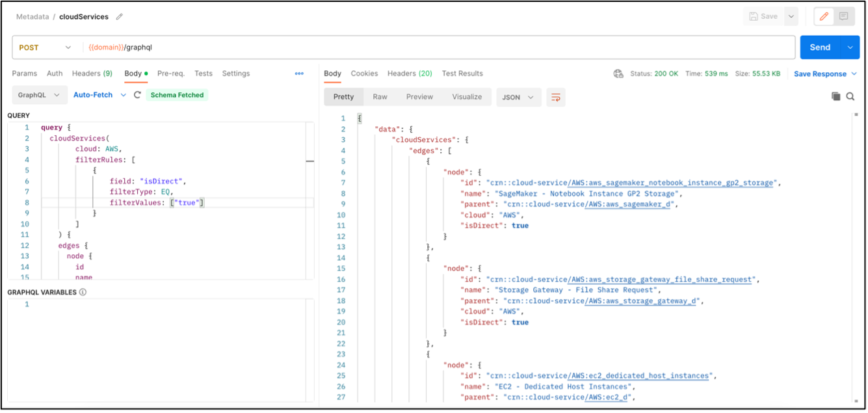
Task: Select the Raw view mode
Action: click(x=380, y=97)
